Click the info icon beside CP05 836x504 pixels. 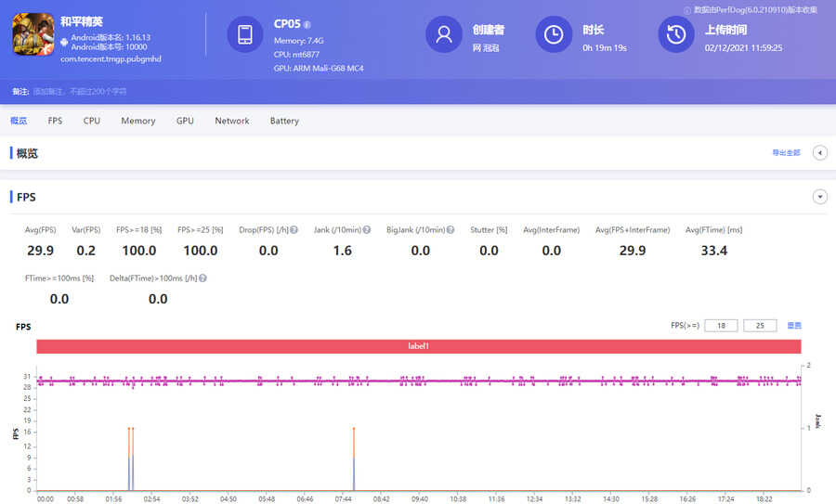click(307, 24)
